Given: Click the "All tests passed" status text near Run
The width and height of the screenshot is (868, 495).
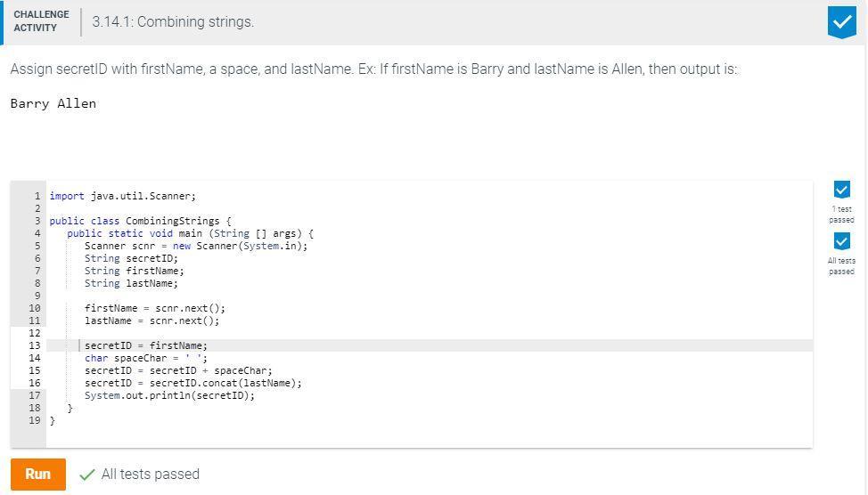Looking at the screenshot, I should (x=150, y=475).
